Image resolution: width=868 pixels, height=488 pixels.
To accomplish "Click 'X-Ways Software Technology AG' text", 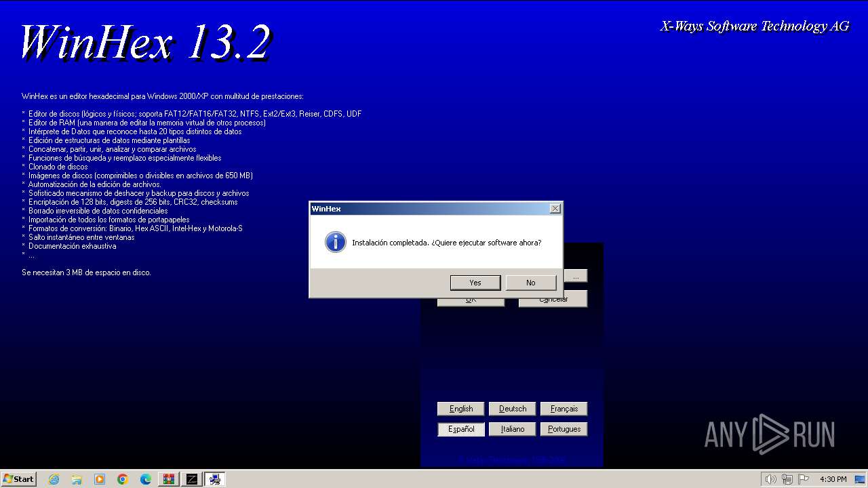I will (755, 26).
